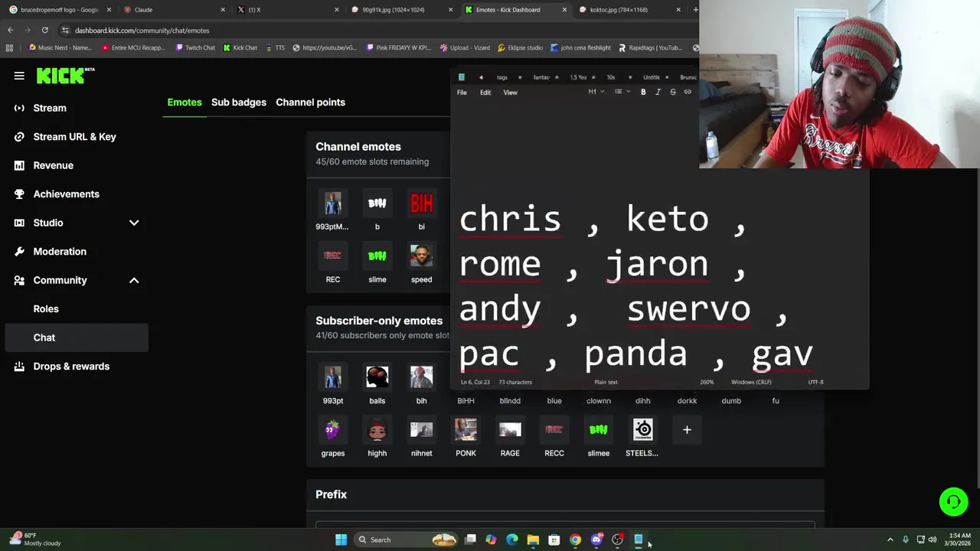This screenshot has height=551, width=980.
Task: Toggle italic formatting in Notepad
Action: click(658, 92)
